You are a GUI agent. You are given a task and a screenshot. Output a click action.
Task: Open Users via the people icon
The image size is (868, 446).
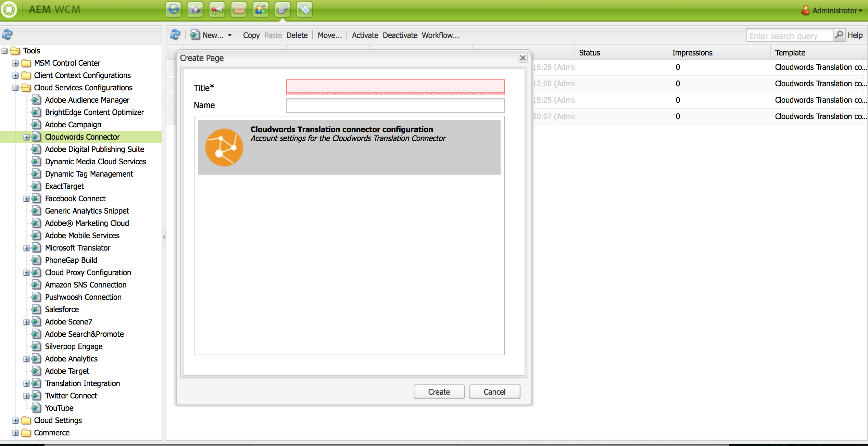261,10
